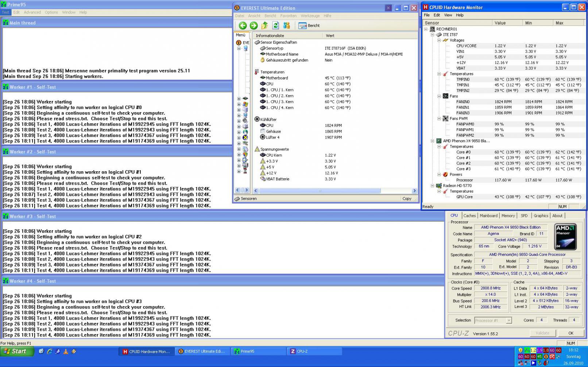Viewport: 588px width, 367px height.
Task: Click the Informationsliste column header in EVEREST
Action: [287, 36]
